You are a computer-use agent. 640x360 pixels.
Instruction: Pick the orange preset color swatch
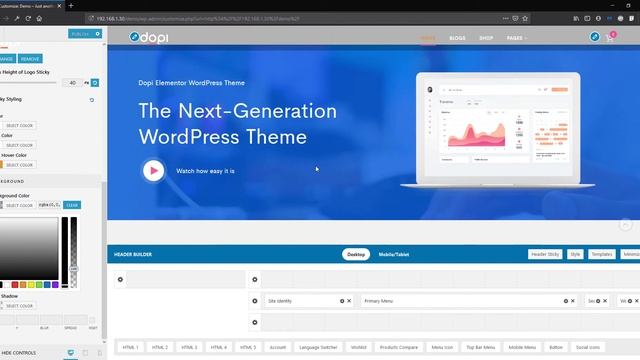coord(23,284)
